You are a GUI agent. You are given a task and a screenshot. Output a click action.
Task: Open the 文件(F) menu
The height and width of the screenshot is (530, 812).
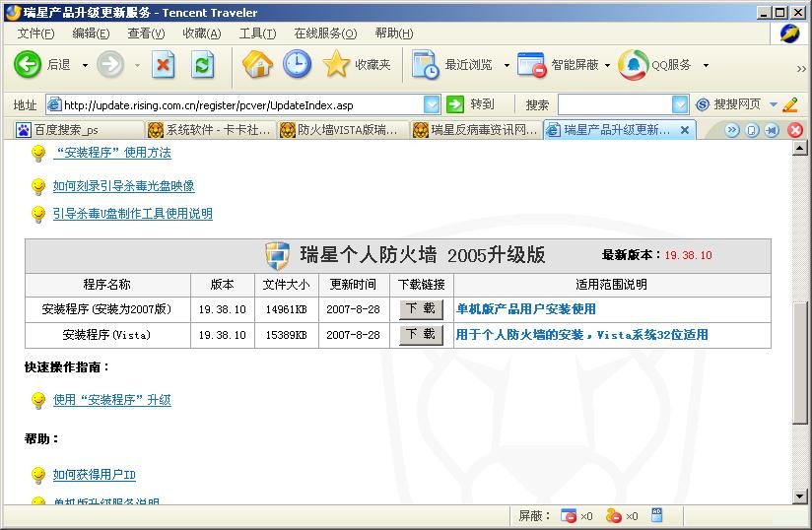click(35, 33)
